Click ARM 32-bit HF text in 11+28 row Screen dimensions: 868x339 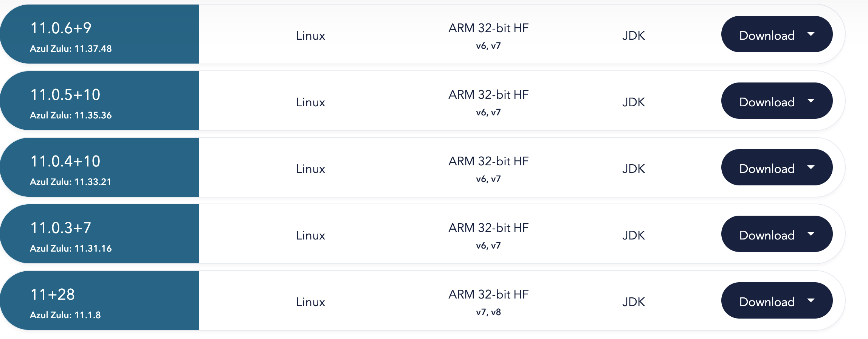(x=488, y=294)
